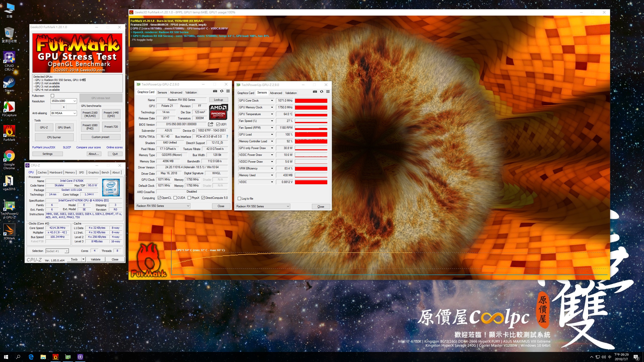Open CPU-Z Tools dropdown arrow
This screenshot has width=644, height=362.
pyautogui.click(x=83, y=259)
